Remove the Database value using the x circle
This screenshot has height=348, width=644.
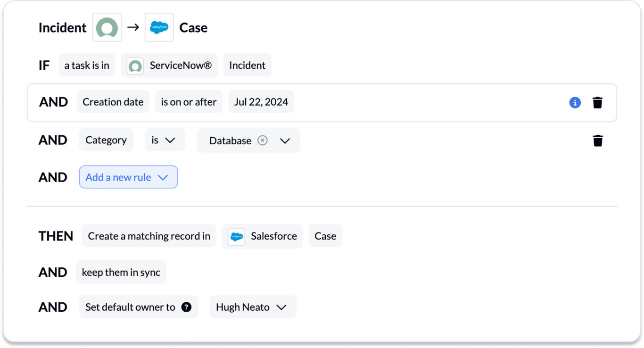pos(263,140)
